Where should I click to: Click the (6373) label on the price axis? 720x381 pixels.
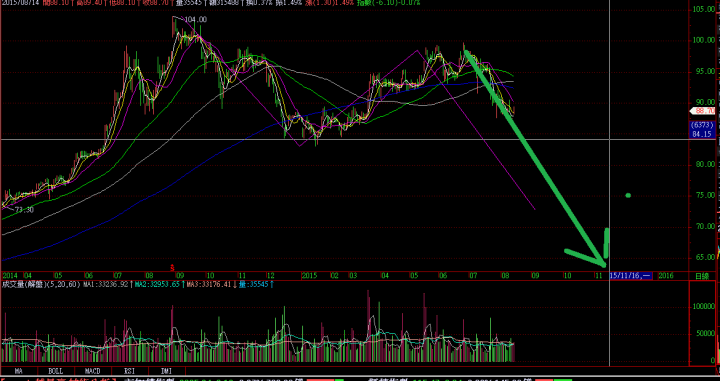tap(703, 125)
